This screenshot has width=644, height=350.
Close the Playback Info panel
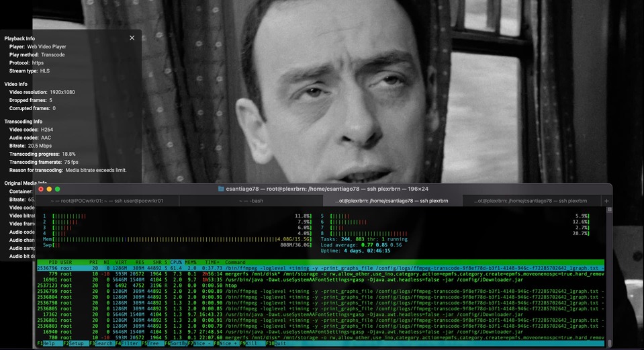coord(132,38)
